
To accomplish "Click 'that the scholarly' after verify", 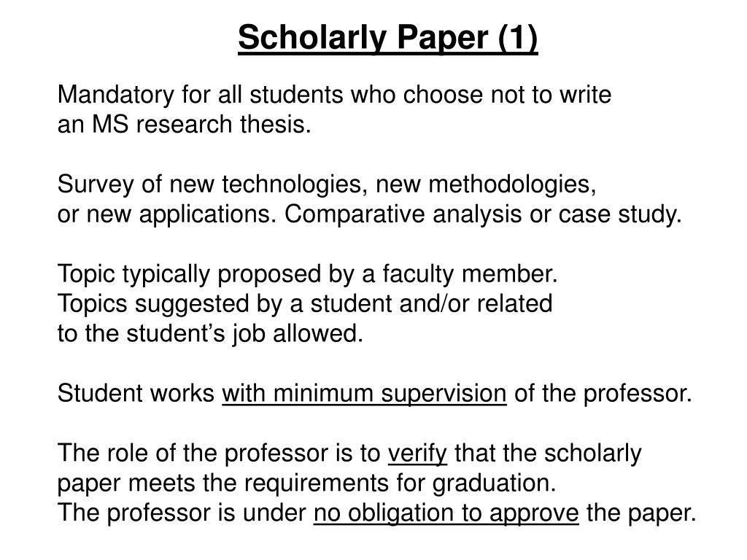I will coord(548,454).
